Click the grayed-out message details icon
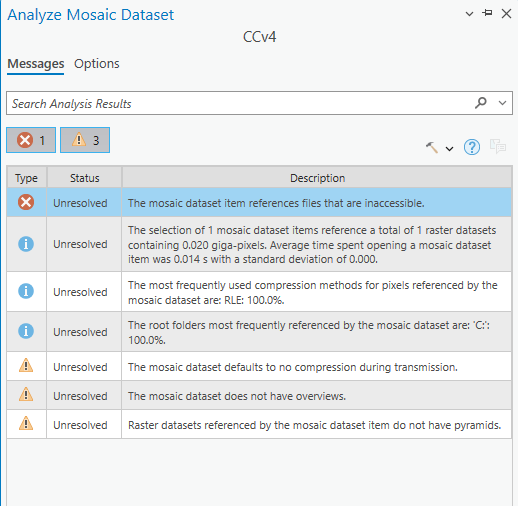This screenshot has height=506, width=518. [498, 147]
